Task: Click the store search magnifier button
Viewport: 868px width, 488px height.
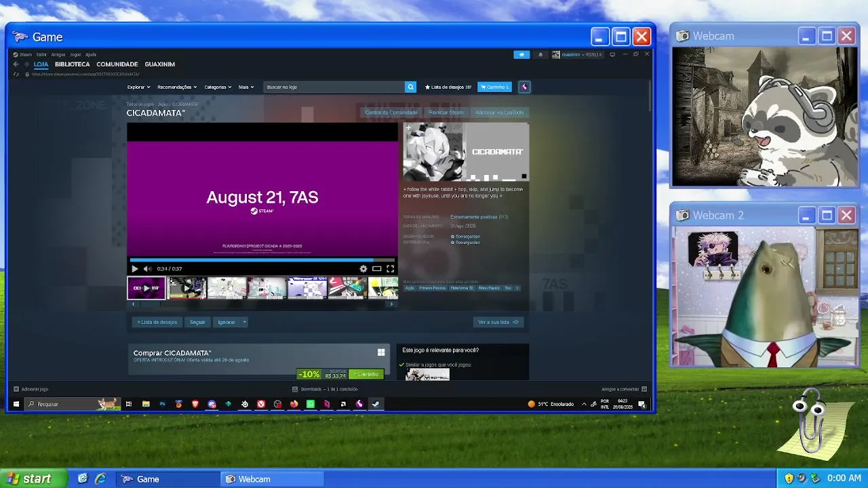Action: (x=410, y=87)
